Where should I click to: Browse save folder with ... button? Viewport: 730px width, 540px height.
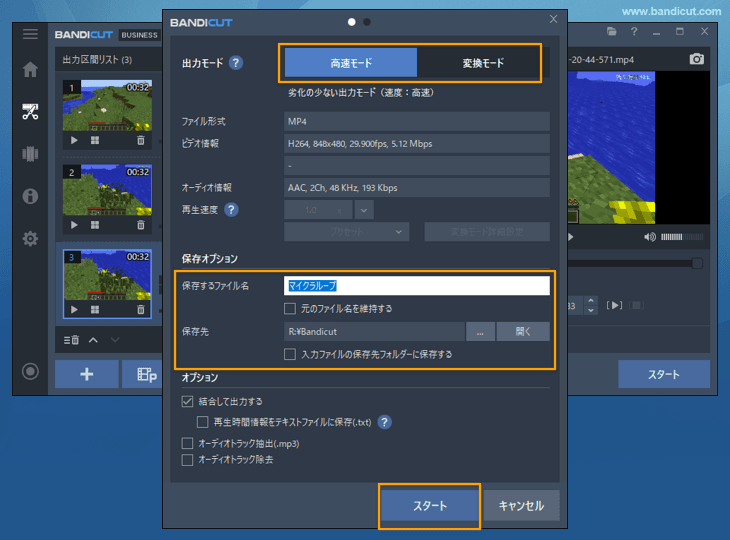480,331
